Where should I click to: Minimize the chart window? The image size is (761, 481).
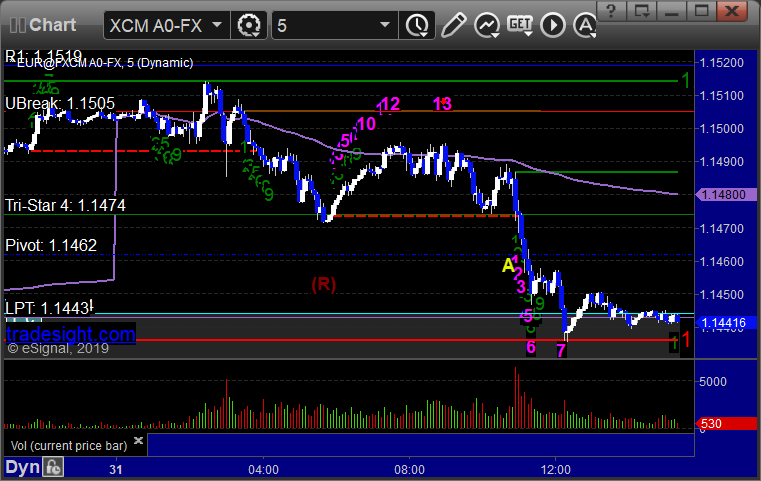pyautogui.click(x=671, y=11)
